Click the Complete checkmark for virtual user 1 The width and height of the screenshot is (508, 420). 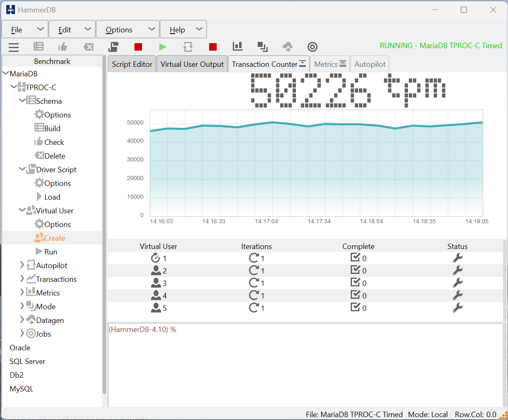(x=355, y=258)
